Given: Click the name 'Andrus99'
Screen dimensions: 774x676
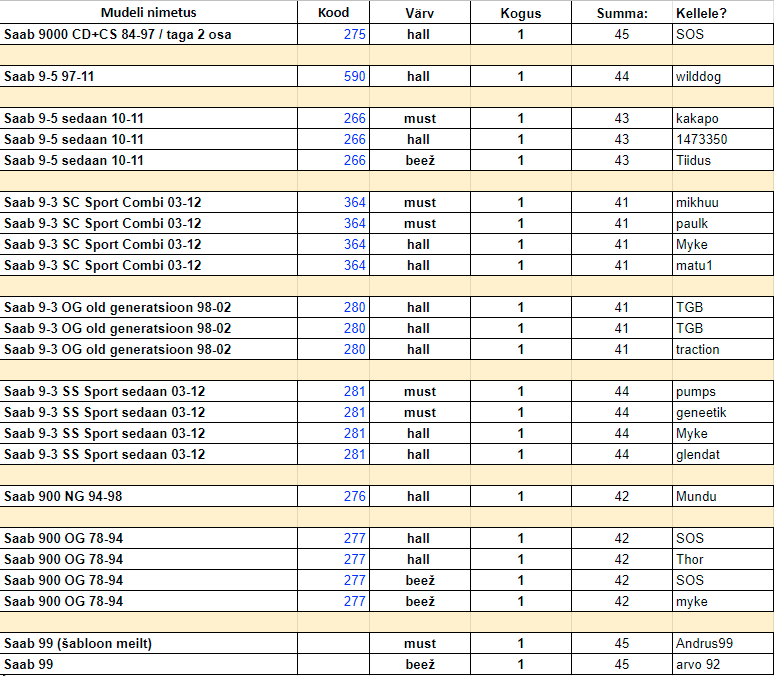Looking at the screenshot, I should (x=704, y=643).
